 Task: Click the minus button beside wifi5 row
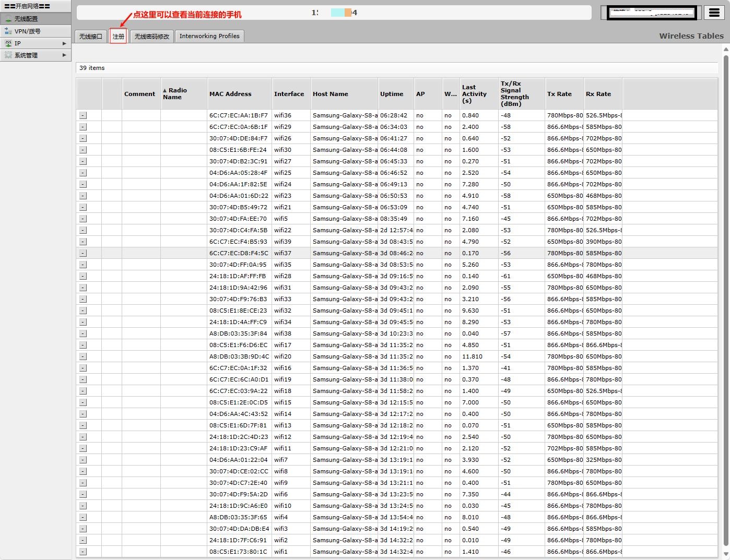(x=83, y=219)
